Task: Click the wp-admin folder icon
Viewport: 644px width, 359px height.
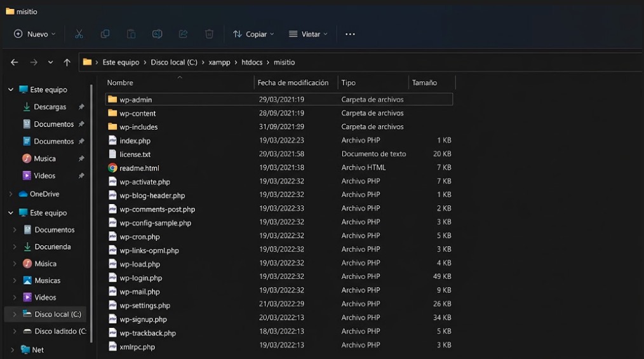Action: (x=112, y=99)
